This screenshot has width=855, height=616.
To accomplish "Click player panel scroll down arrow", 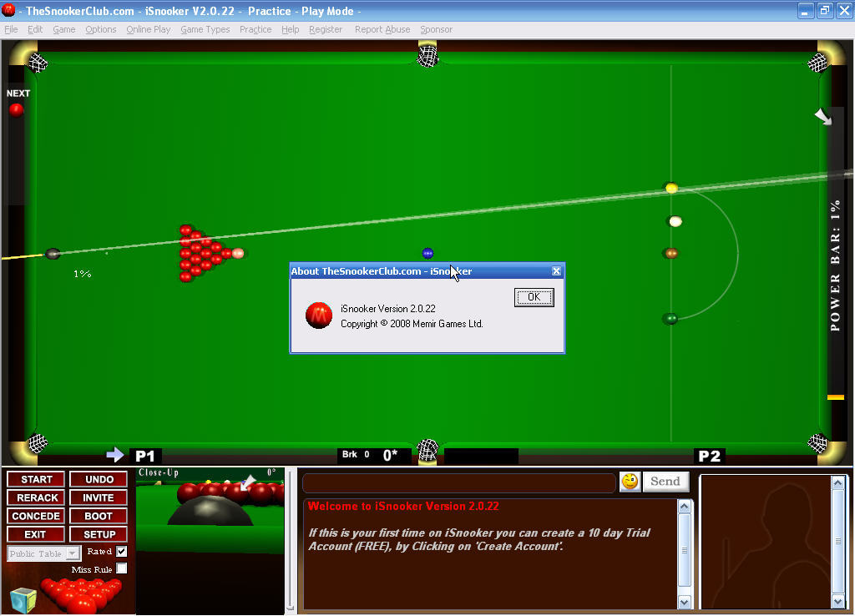I will [838, 601].
